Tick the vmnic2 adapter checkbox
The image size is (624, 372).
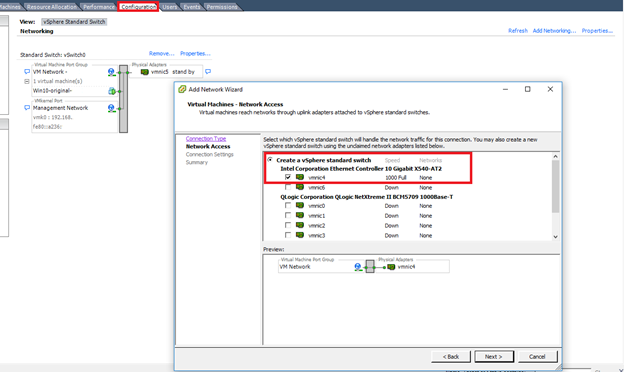coord(288,225)
